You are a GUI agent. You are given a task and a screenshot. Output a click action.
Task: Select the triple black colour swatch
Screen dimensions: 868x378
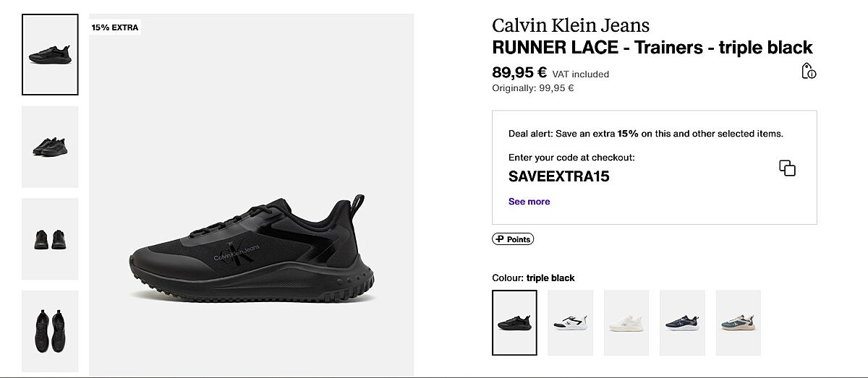tap(514, 322)
